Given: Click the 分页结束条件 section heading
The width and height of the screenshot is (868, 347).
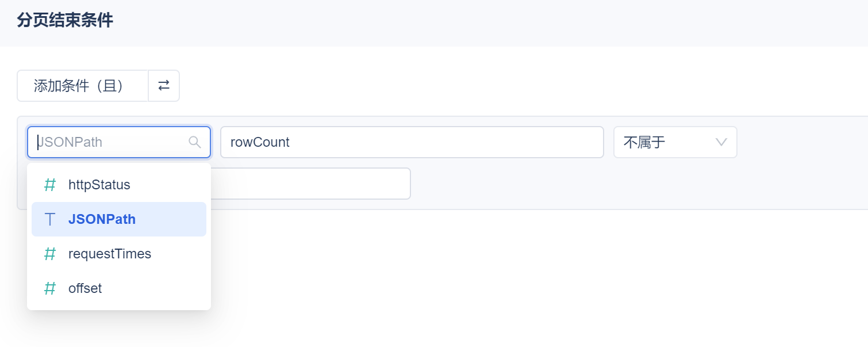Looking at the screenshot, I should 65,21.
